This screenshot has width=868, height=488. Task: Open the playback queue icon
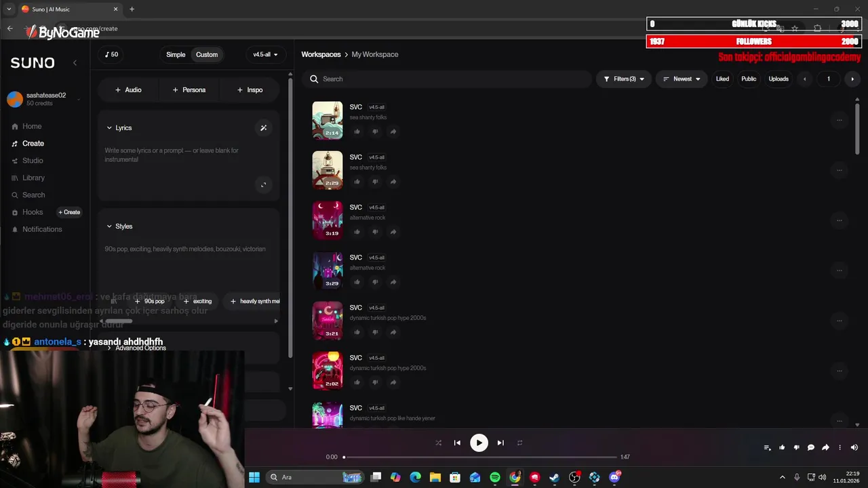coord(767,447)
